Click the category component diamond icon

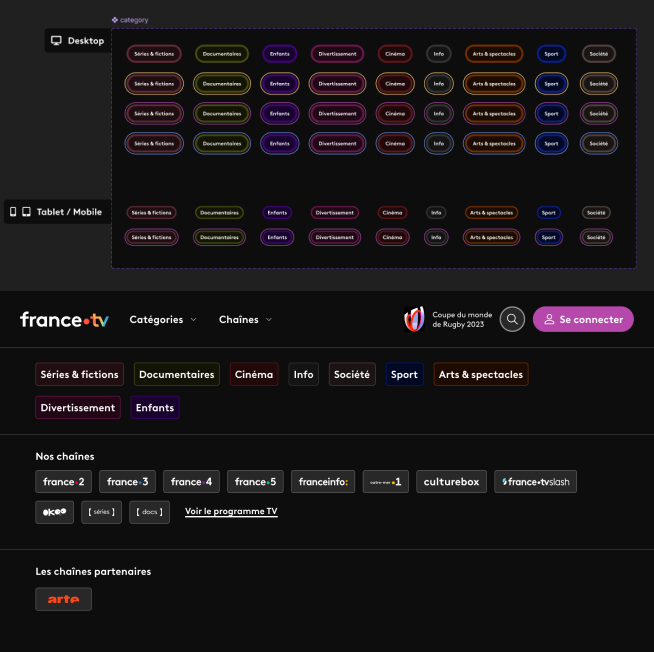pyautogui.click(x=115, y=20)
